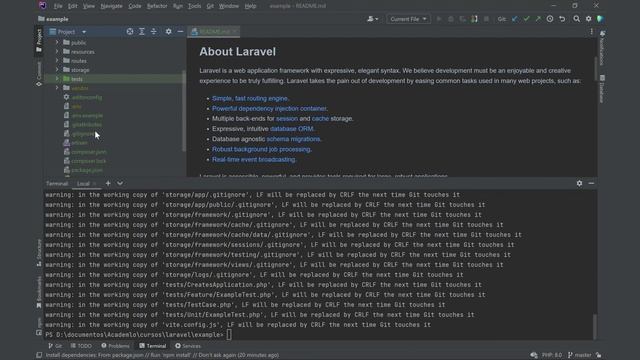This screenshot has width=640, height=360.
Task: Open the TODO tool window tab
Action: pyautogui.click(x=81, y=346)
